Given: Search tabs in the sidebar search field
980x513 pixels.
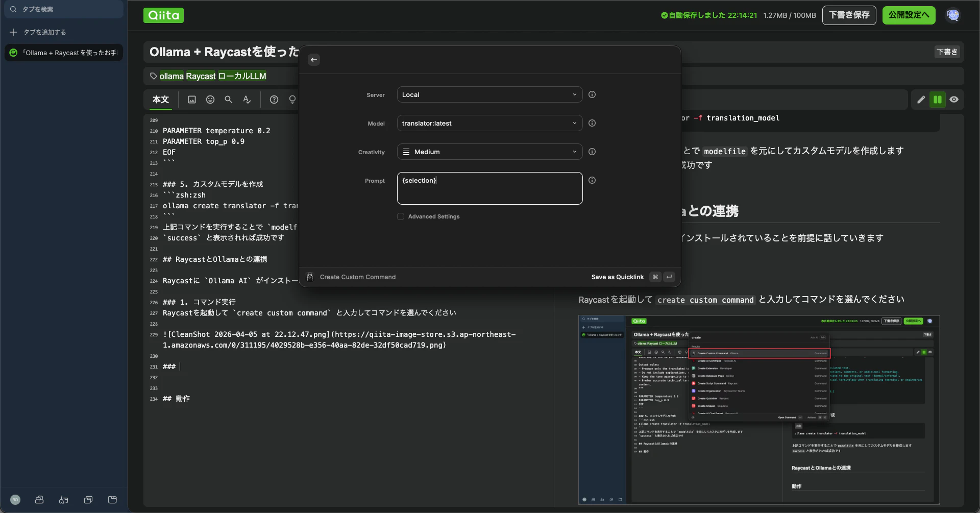Looking at the screenshot, I should 64,9.
